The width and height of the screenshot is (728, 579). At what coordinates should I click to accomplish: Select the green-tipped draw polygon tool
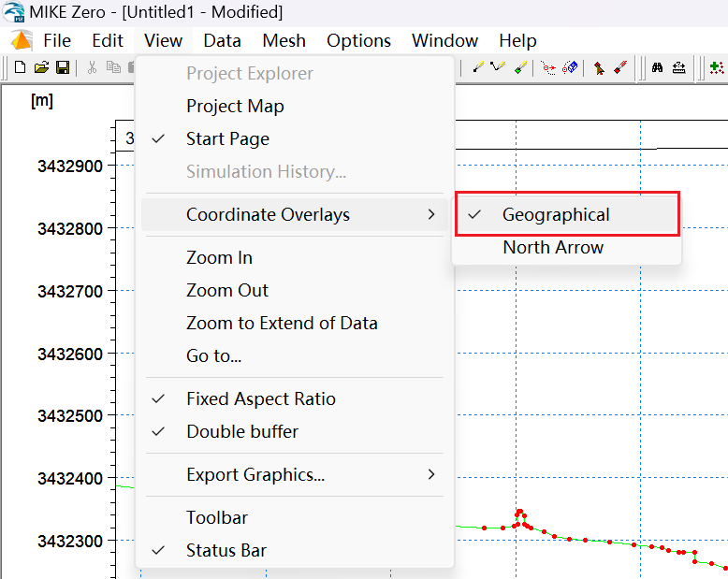pyautogui.click(x=520, y=67)
